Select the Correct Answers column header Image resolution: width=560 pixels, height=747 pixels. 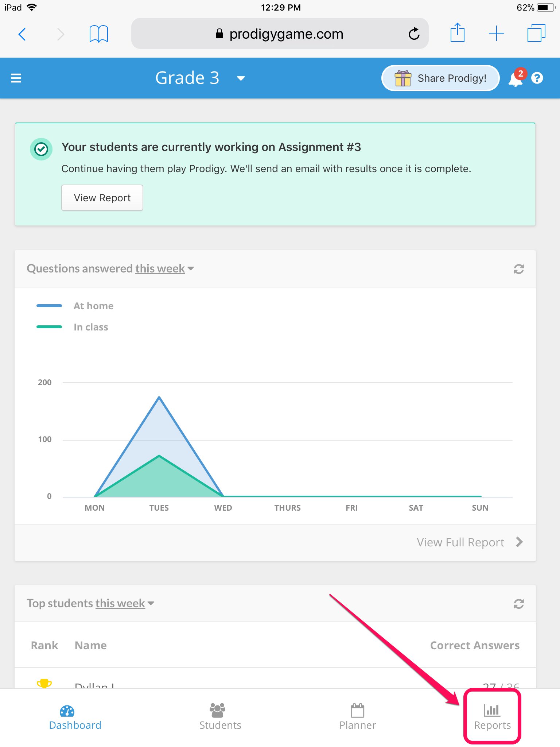coord(475,645)
